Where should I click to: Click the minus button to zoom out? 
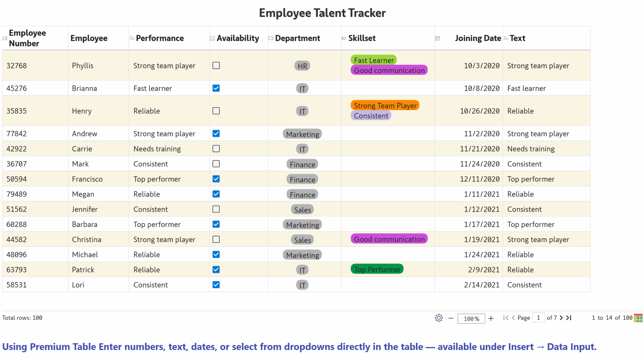pos(451,318)
